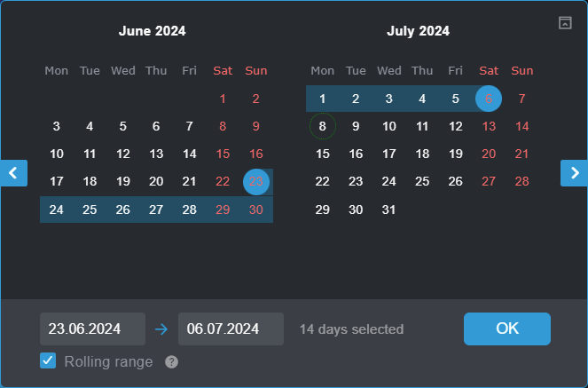This screenshot has width=588, height=388.
Task: Select June 30 in the calendar
Action: (x=256, y=210)
